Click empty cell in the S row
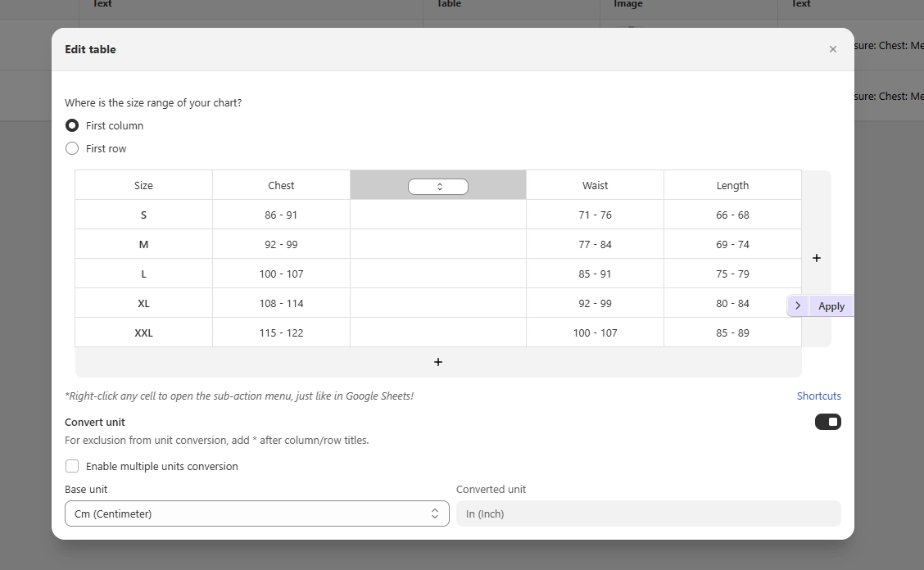Viewport: 924px width, 570px height. (x=438, y=215)
